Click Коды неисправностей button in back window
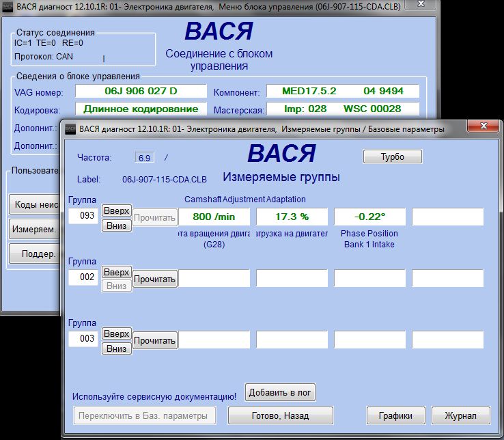Viewport: 504px width, 440px height. [35, 204]
